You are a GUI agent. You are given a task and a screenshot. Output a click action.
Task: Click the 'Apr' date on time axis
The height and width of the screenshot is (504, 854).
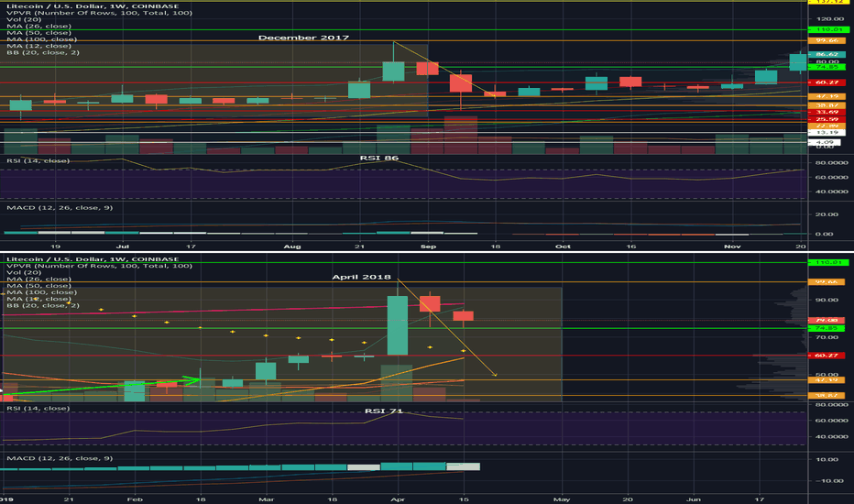[398, 499]
